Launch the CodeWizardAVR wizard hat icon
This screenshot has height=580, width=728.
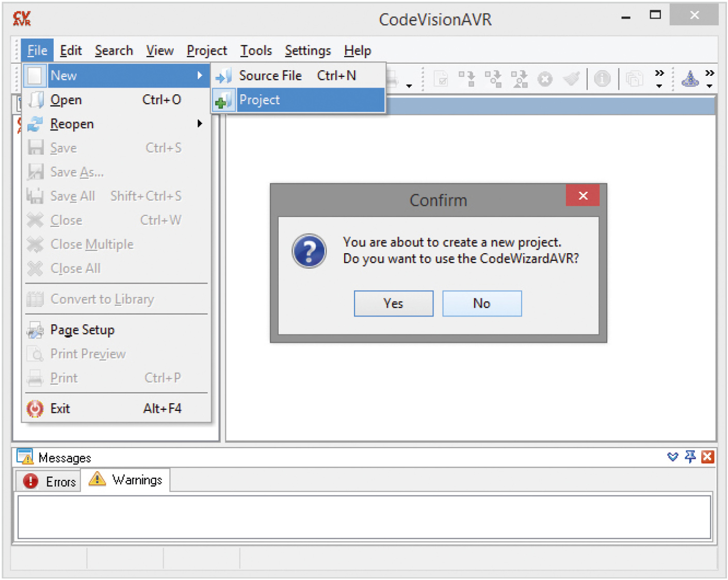tap(690, 79)
